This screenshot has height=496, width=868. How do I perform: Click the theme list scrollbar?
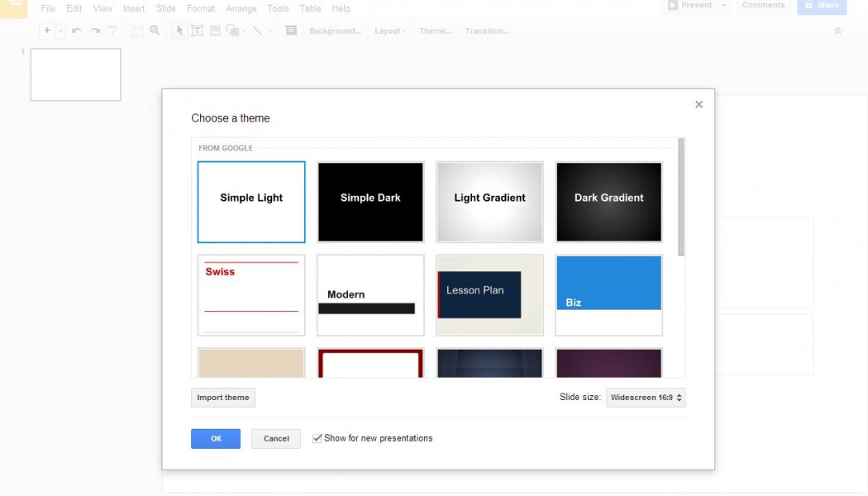coord(681,198)
